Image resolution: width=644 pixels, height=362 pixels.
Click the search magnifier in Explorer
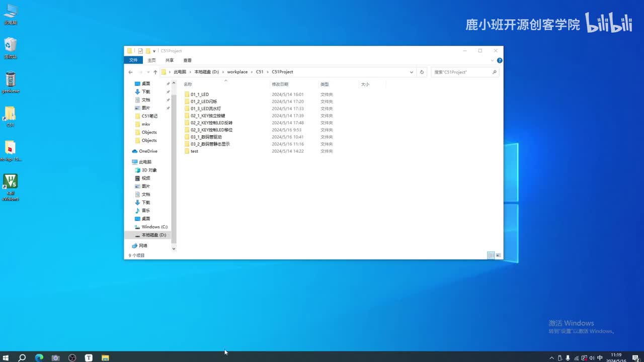click(494, 72)
